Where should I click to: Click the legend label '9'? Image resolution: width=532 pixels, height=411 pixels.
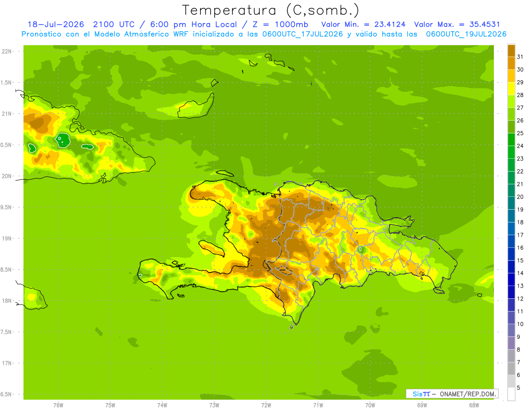point(519,337)
